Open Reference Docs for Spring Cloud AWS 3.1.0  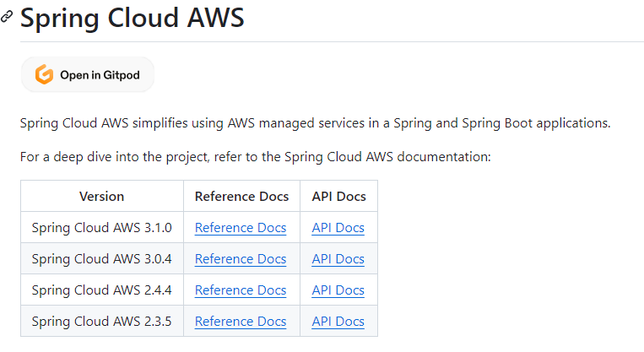pos(241,228)
